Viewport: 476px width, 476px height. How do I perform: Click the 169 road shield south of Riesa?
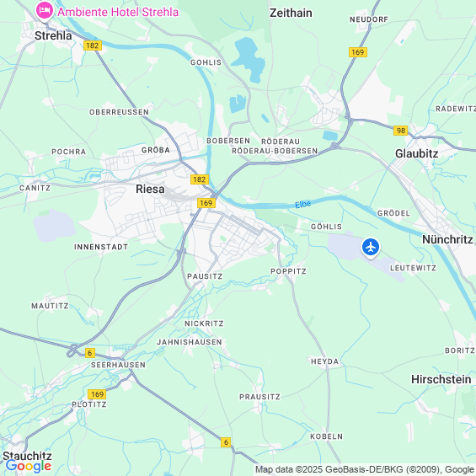(206, 203)
